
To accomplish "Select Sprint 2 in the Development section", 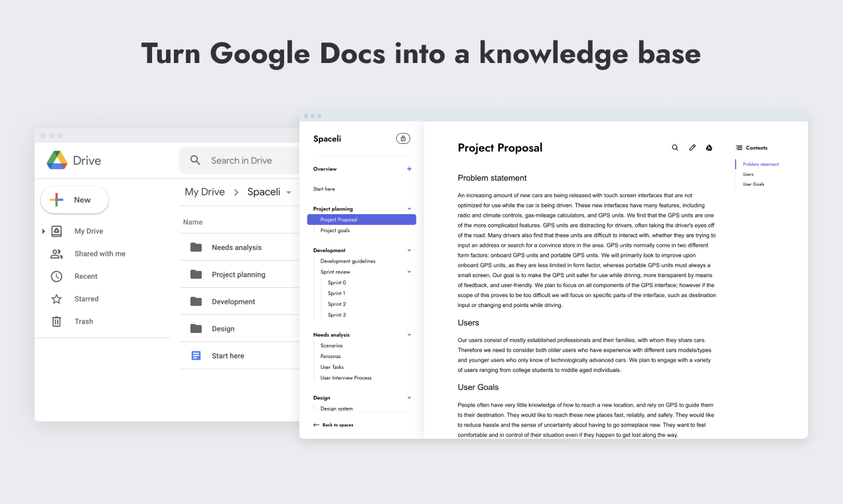I will [337, 304].
